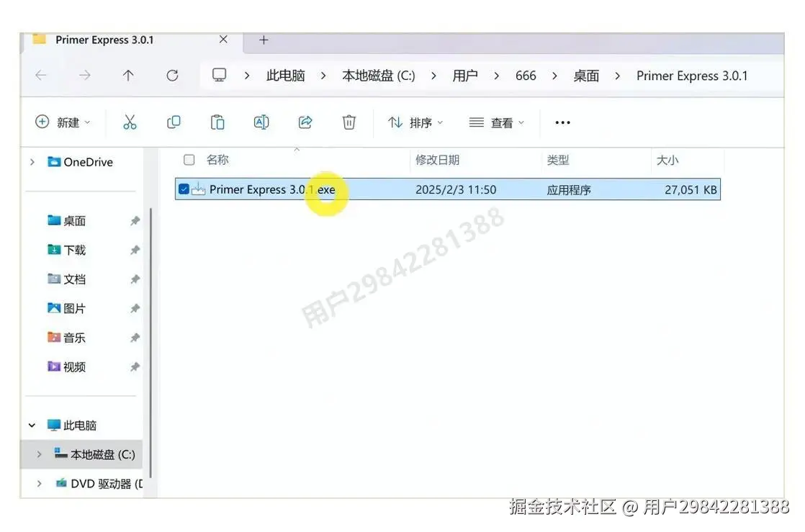Cut the selected file using scissors icon
This screenshot has width=805, height=532.
click(x=130, y=122)
